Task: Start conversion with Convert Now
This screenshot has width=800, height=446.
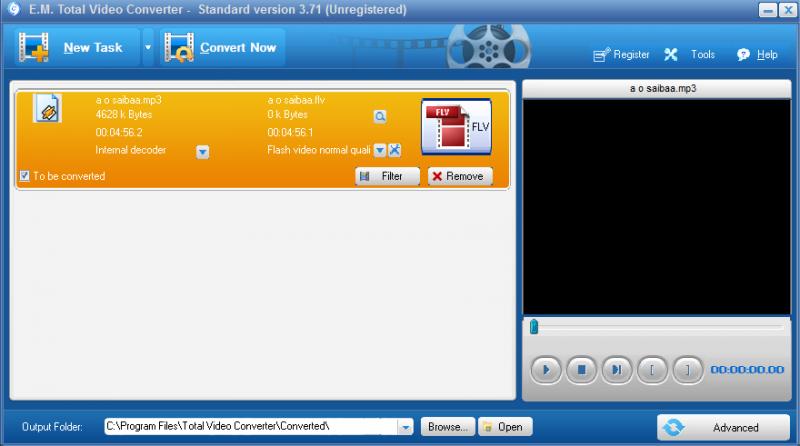Action: point(222,47)
